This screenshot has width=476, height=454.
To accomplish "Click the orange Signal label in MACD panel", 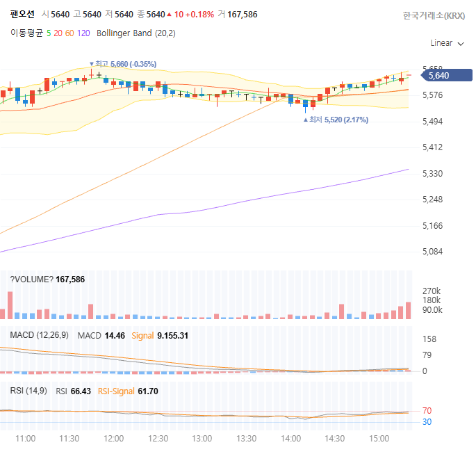I will click(x=142, y=336).
